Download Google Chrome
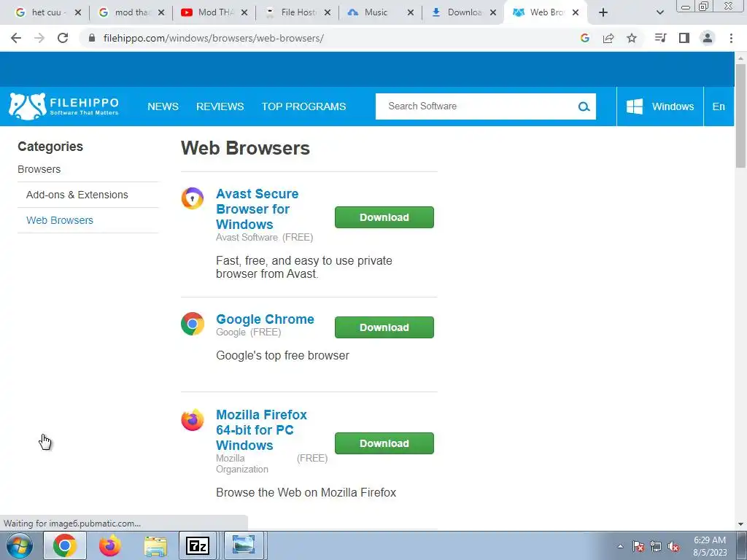This screenshot has height=560, width=747. coord(384,327)
